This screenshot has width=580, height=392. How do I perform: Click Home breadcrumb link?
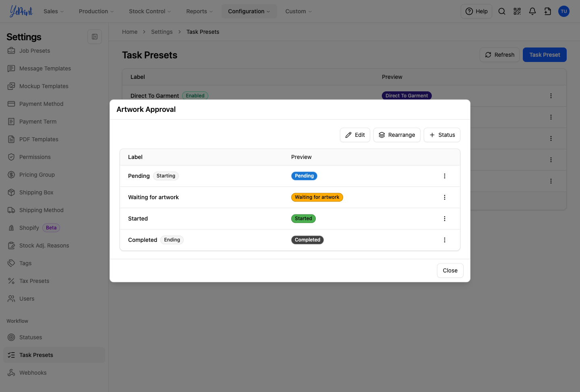pos(130,32)
